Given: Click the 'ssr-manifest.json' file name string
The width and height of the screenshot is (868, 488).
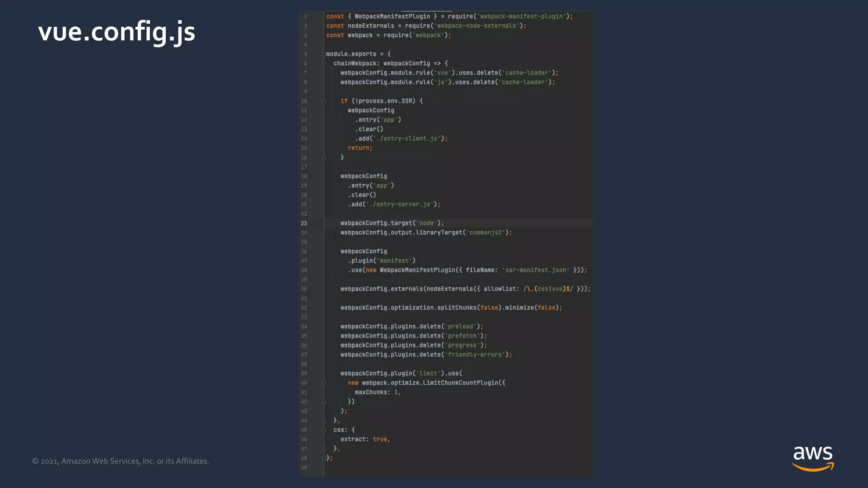Looking at the screenshot, I should [536, 270].
